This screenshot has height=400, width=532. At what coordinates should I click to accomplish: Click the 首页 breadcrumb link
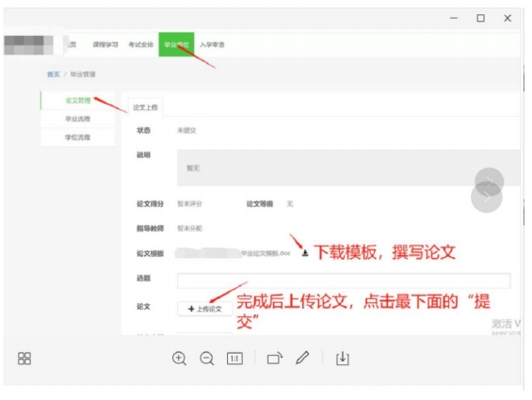[x=54, y=74]
